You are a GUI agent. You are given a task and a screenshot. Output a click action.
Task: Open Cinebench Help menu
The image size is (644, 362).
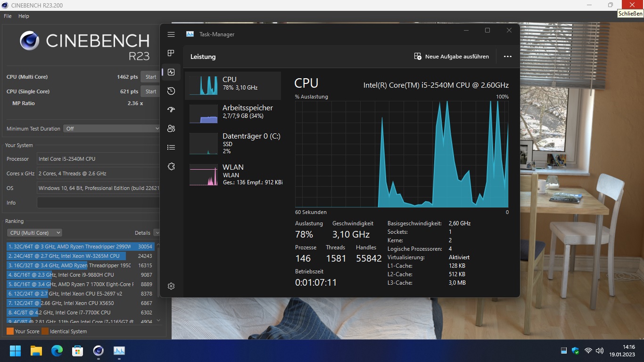24,16
